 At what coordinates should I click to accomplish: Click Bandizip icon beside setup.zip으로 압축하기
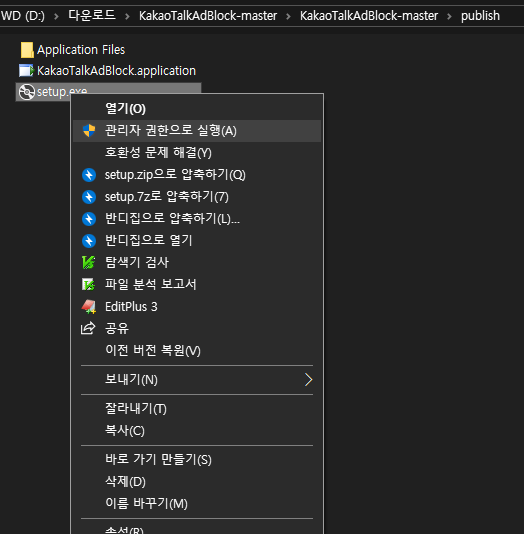pyautogui.click(x=89, y=175)
